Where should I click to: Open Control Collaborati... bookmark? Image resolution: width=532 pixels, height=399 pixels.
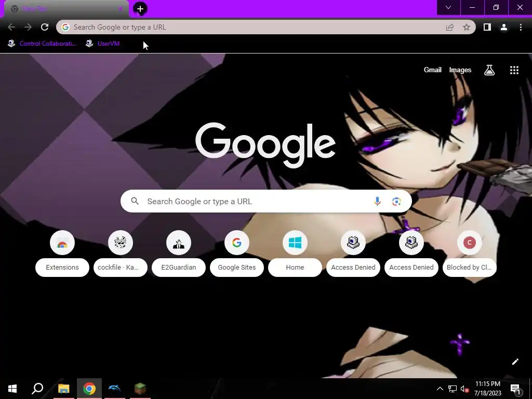tap(43, 44)
